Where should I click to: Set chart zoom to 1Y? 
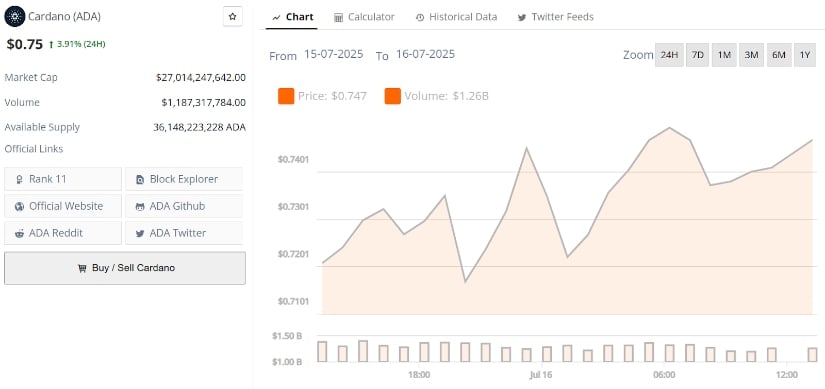(x=805, y=55)
